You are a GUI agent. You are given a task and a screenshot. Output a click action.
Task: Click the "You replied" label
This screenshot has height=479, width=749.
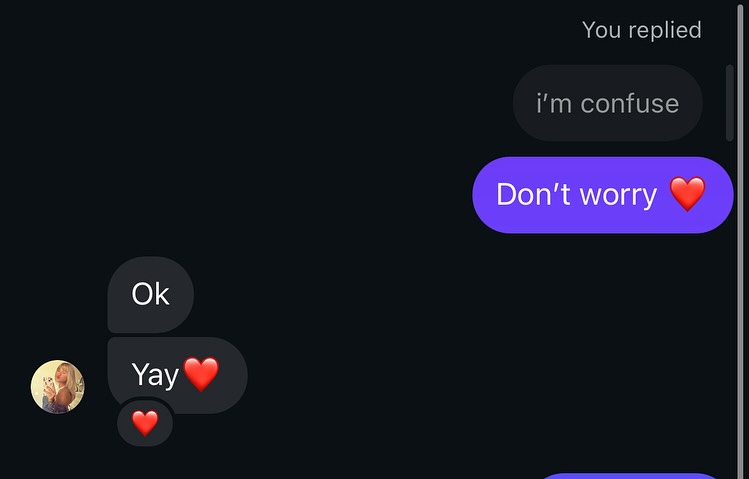641,30
